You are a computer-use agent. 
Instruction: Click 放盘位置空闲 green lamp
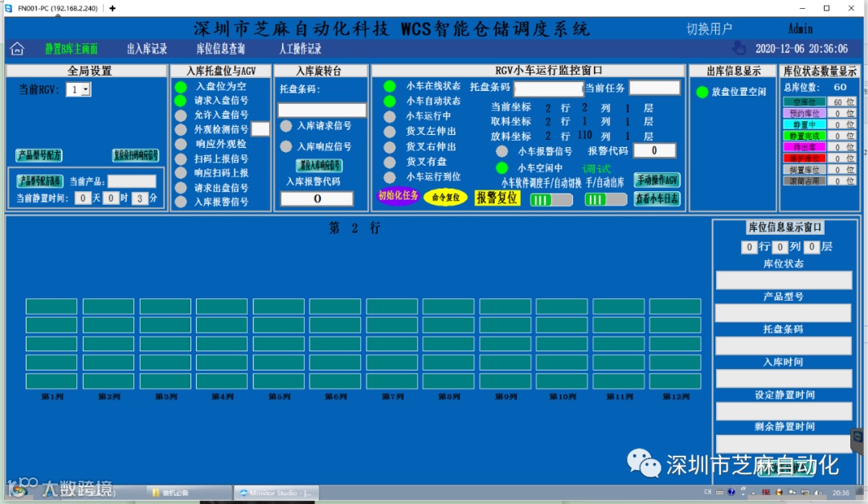[x=702, y=92]
